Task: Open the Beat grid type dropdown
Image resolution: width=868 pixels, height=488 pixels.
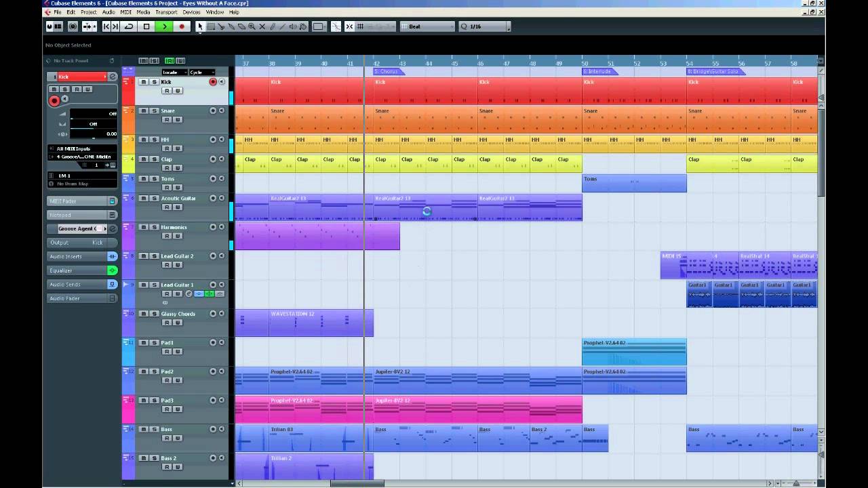Action: 427,26
